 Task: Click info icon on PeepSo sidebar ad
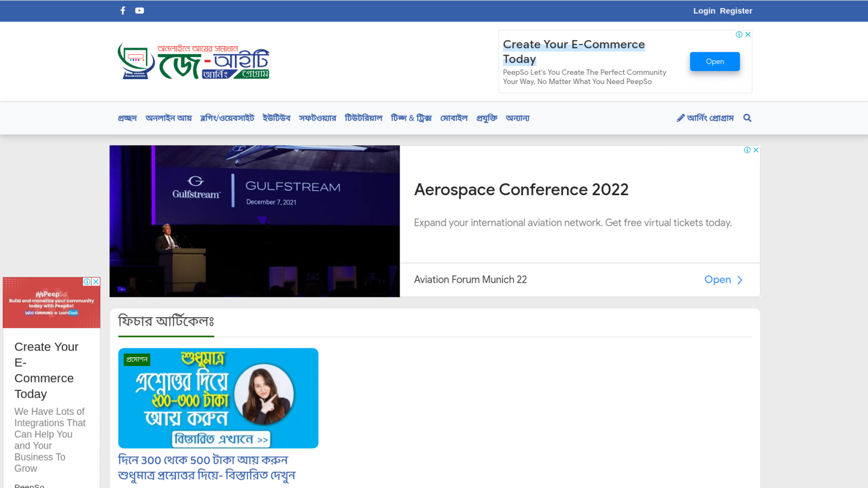[x=87, y=282]
